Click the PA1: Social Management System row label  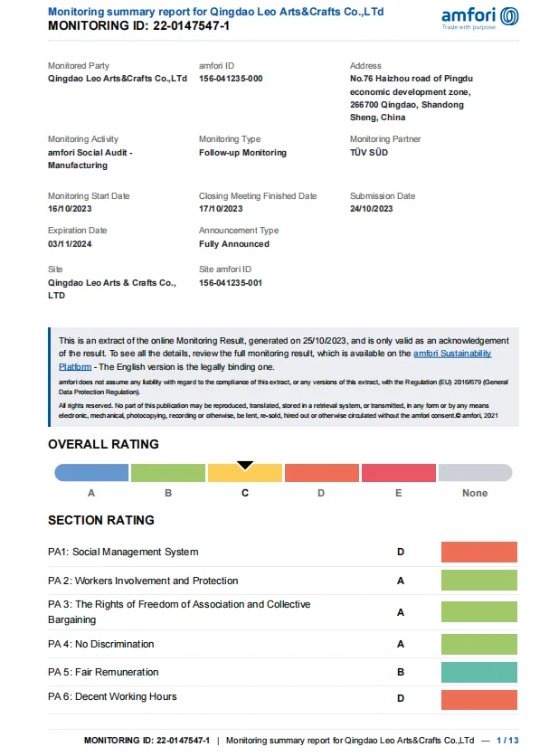pyautogui.click(x=123, y=552)
